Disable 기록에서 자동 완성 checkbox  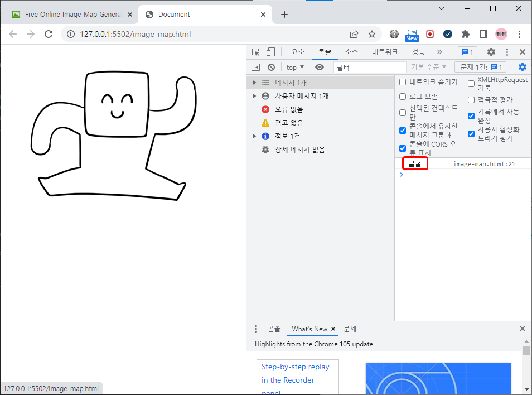point(471,116)
